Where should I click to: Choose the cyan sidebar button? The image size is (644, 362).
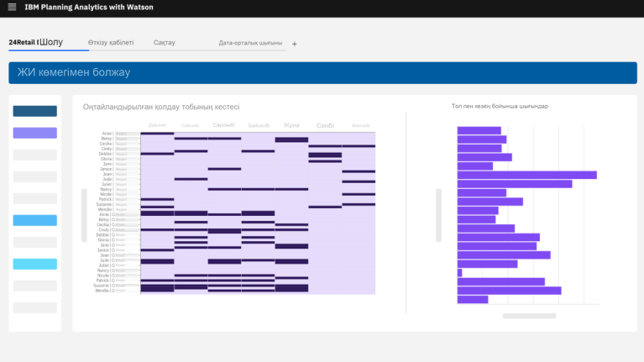tap(35, 264)
